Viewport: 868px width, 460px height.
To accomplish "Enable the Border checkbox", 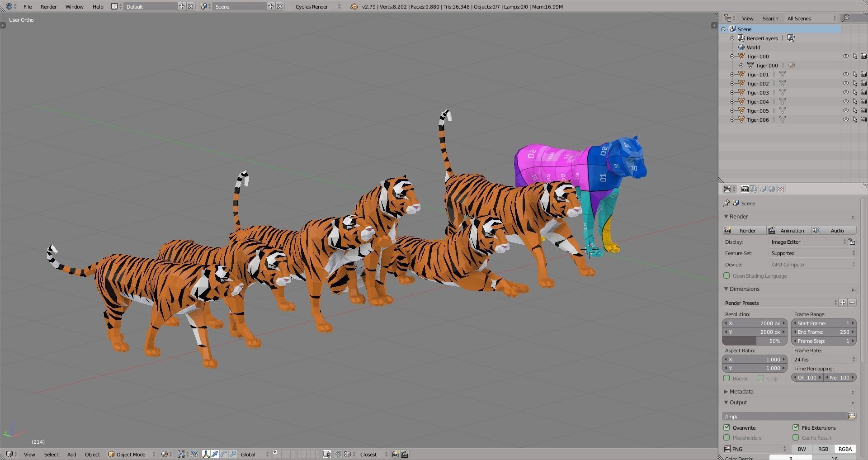I will 727,378.
